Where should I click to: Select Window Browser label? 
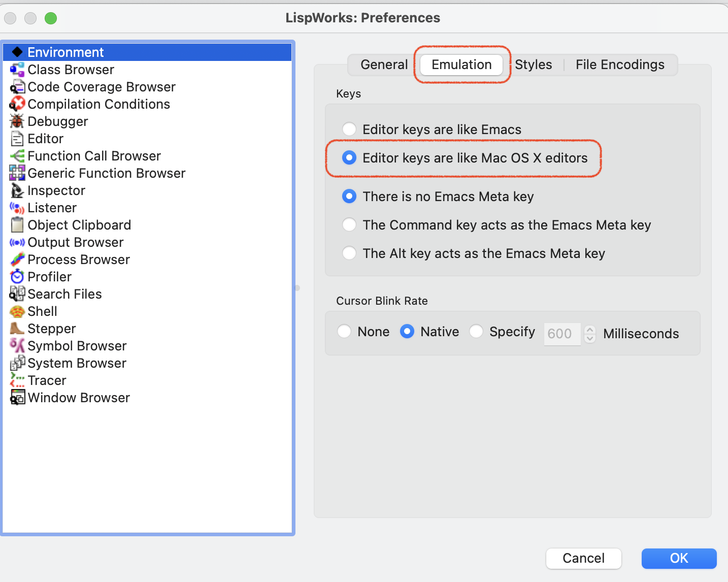click(79, 398)
